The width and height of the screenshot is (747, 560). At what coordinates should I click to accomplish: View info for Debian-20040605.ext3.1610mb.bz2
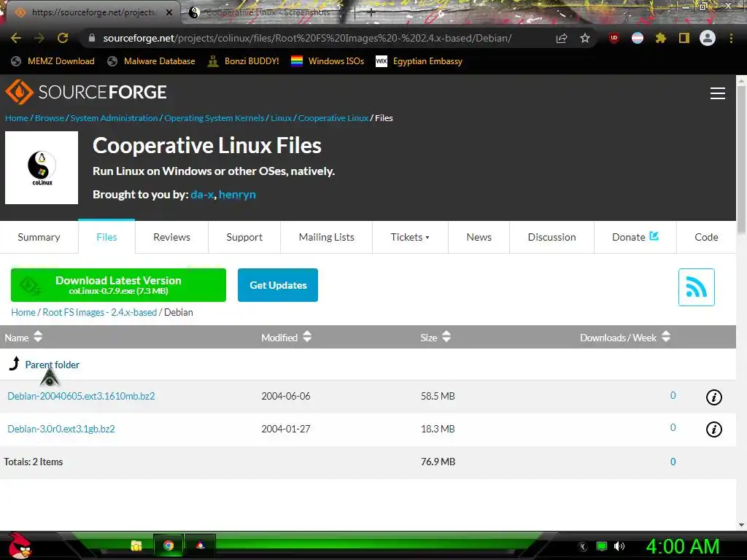click(x=713, y=397)
